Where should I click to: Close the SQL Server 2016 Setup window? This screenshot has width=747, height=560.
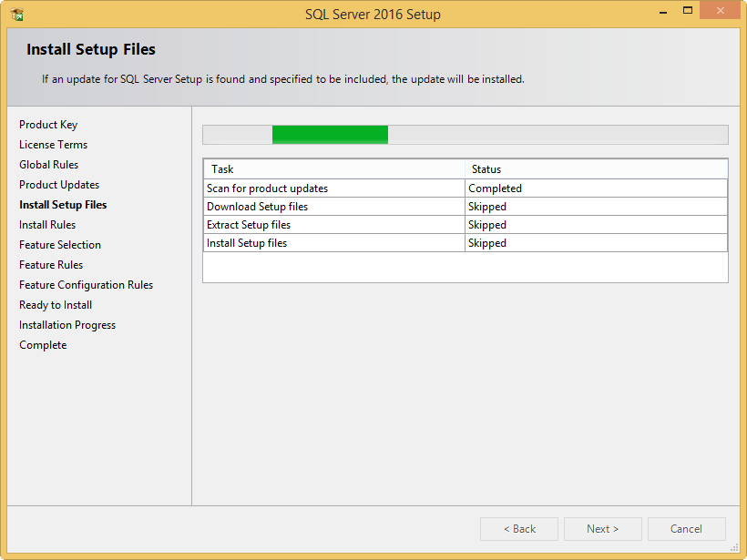pos(720,11)
